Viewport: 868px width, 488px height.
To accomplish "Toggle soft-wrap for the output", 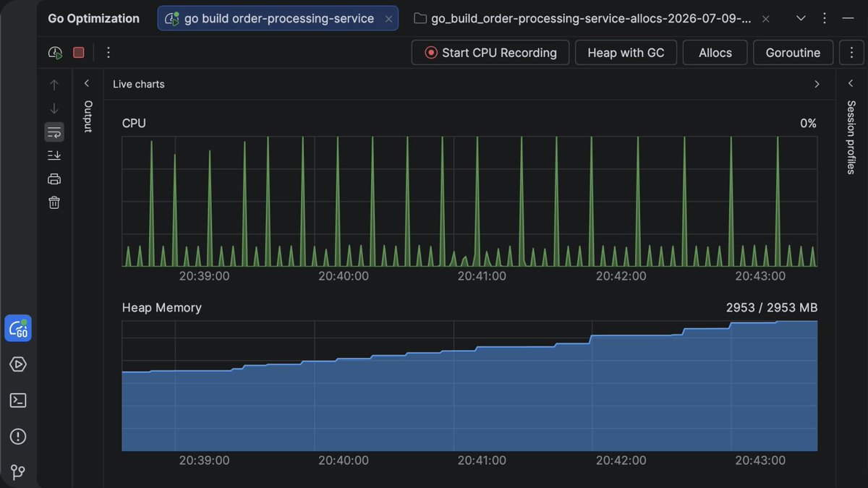I will 54,132.
